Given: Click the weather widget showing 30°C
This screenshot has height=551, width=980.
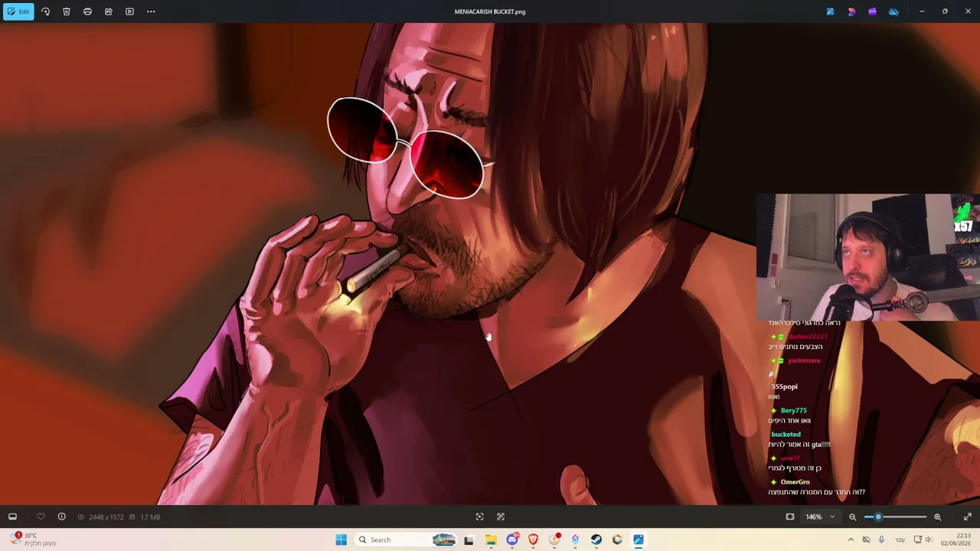Looking at the screenshot, I should pos(32,540).
